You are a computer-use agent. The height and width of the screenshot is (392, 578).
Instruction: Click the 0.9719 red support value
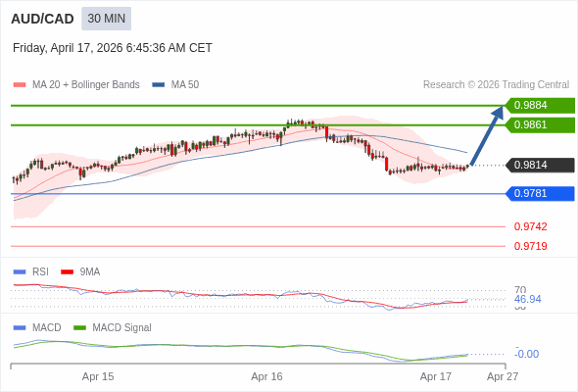[x=530, y=246]
